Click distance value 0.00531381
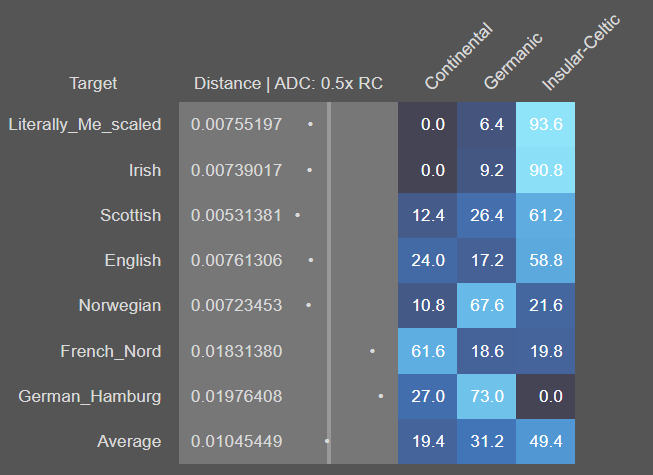The width and height of the screenshot is (653, 475). 237,215
